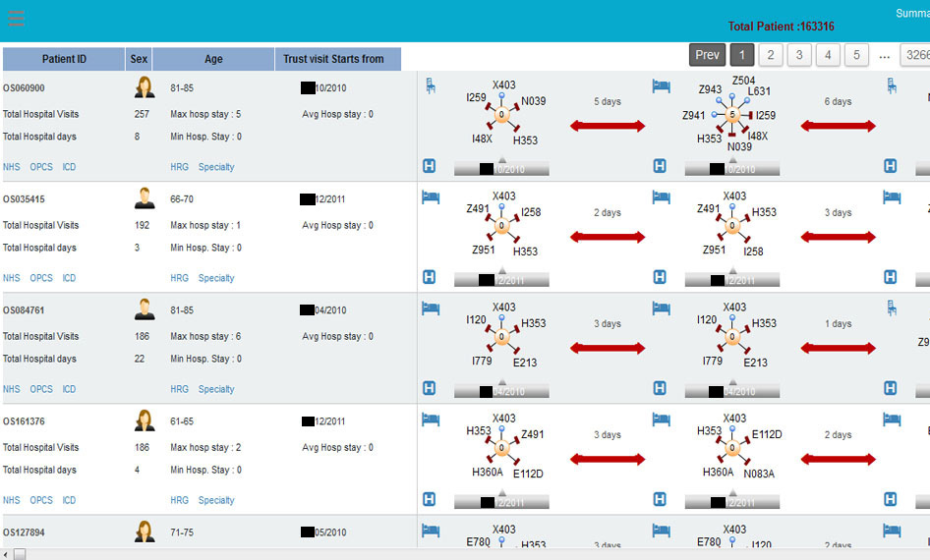Screen dimensions: 930x560
Task: Sort by Patient ID column header
Action: coord(64,59)
